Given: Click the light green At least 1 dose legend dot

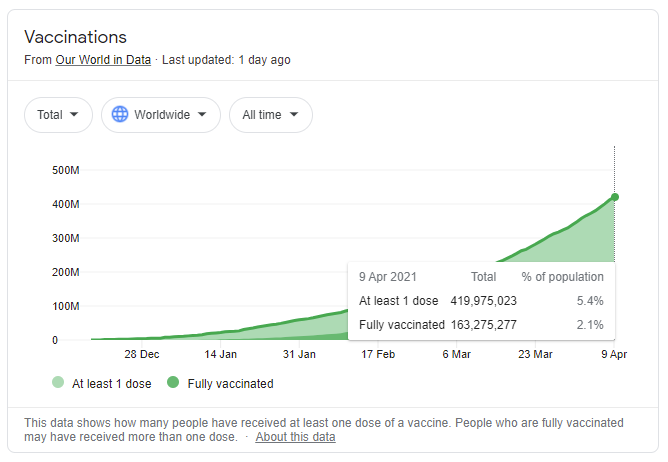Looking at the screenshot, I should (59, 383).
